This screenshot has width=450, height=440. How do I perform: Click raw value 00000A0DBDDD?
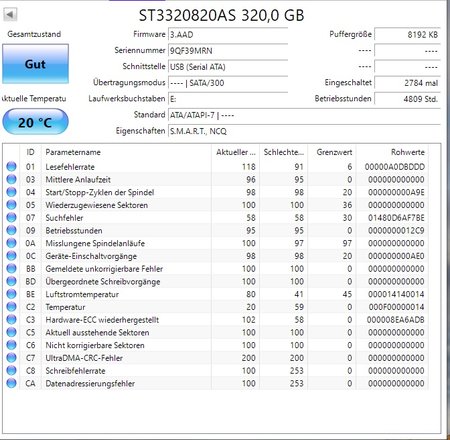tap(395, 167)
